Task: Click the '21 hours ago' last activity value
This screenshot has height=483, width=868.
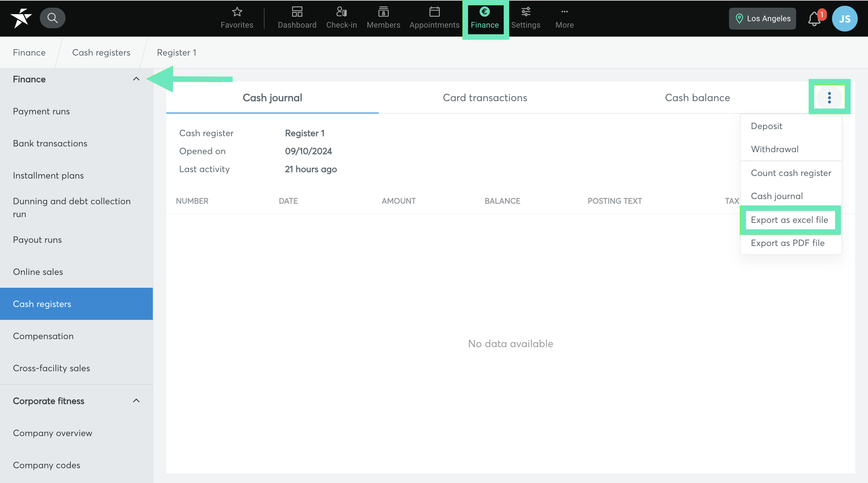Action: coord(311,169)
